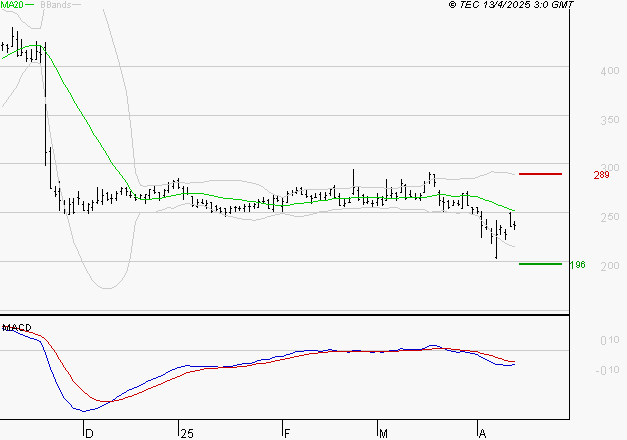
Task: Click the 250 price axis label
Action: pyautogui.click(x=609, y=218)
